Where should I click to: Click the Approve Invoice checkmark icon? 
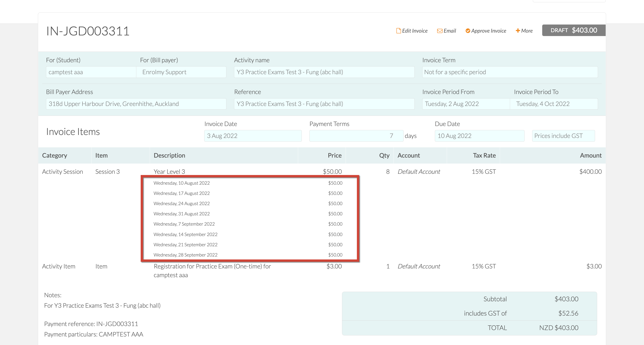point(468,31)
